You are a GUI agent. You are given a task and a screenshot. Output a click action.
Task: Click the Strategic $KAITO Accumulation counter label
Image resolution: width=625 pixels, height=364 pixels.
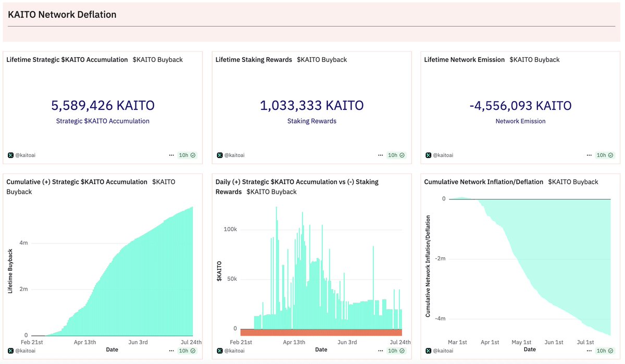pyautogui.click(x=103, y=121)
